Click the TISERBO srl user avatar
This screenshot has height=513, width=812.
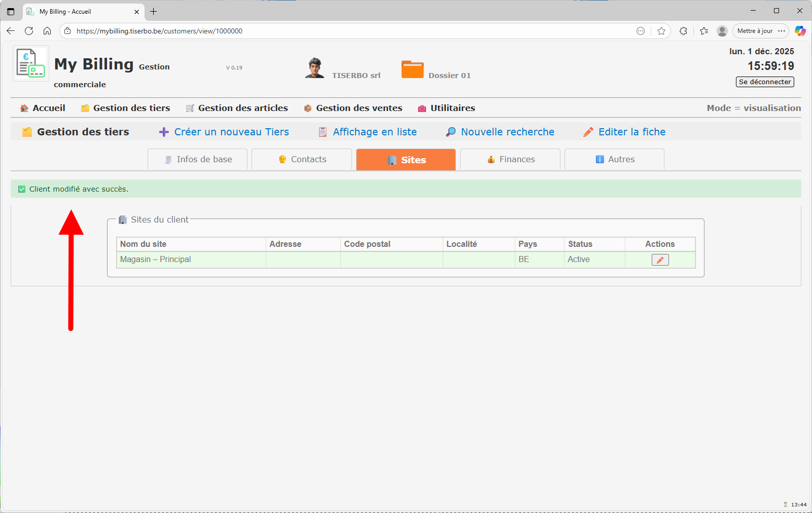315,68
